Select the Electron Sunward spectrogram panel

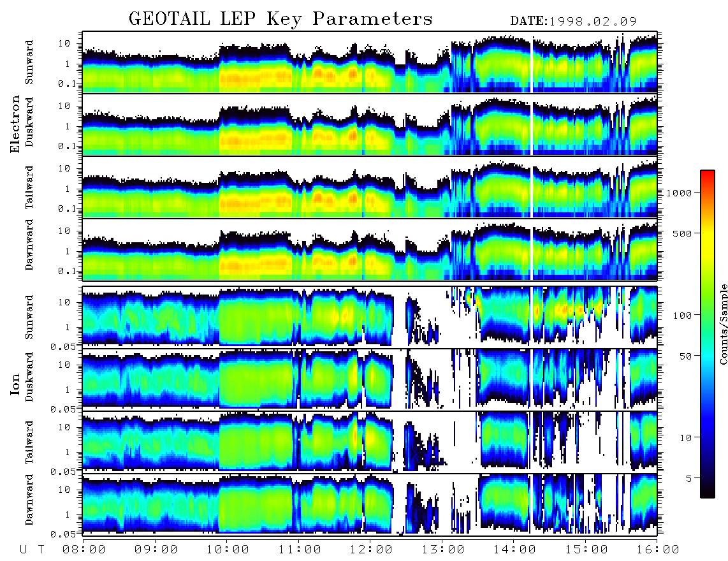(370, 62)
